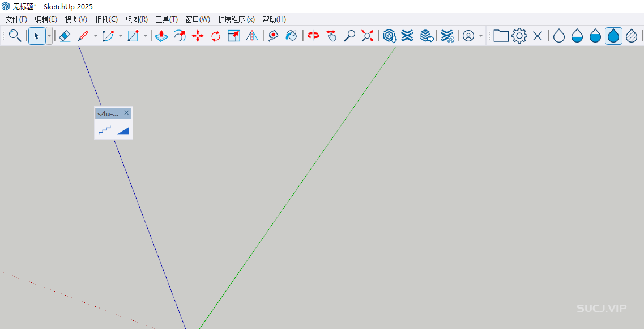
Task: Expand the Line tool dropdown arrow
Action: (96, 36)
